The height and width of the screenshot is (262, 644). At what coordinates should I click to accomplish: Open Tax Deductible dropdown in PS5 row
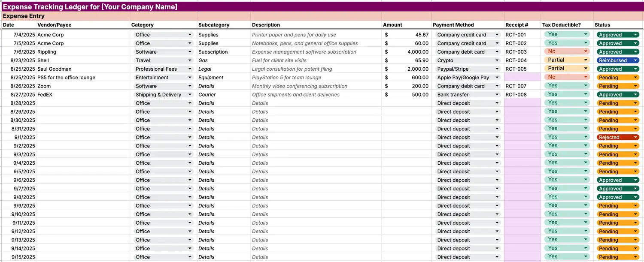point(567,77)
